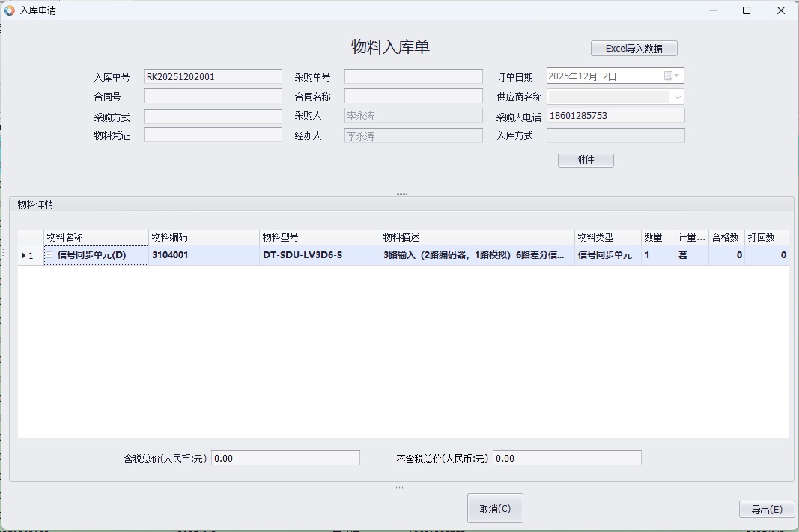
Task: Select the DT-SDU-LV3D6-S model cell
Action: [x=320, y=255]
